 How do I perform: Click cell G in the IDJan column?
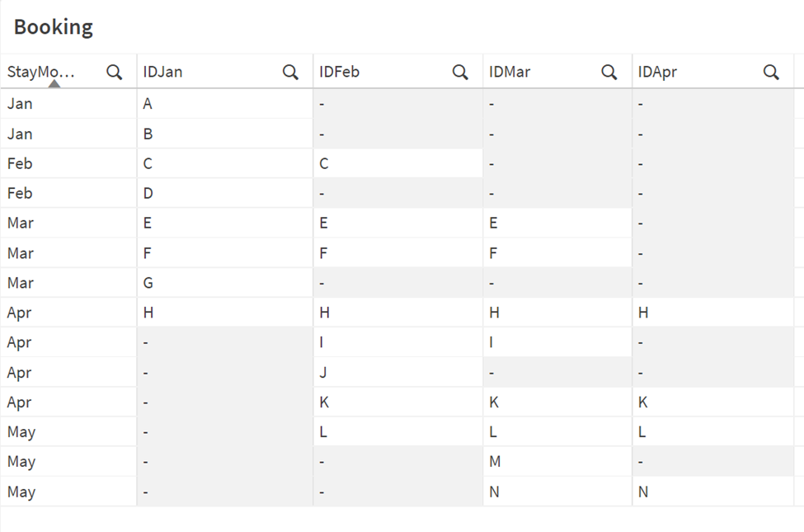(148, 283)
